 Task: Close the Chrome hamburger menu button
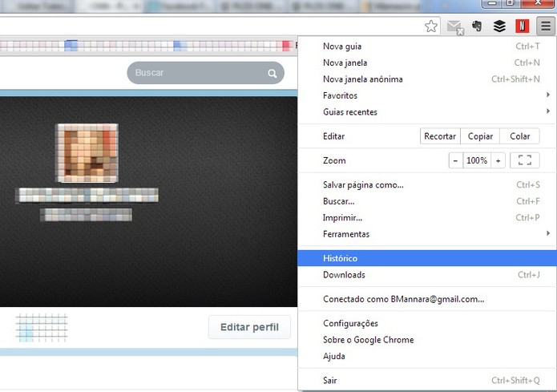[x=546, y=26]
